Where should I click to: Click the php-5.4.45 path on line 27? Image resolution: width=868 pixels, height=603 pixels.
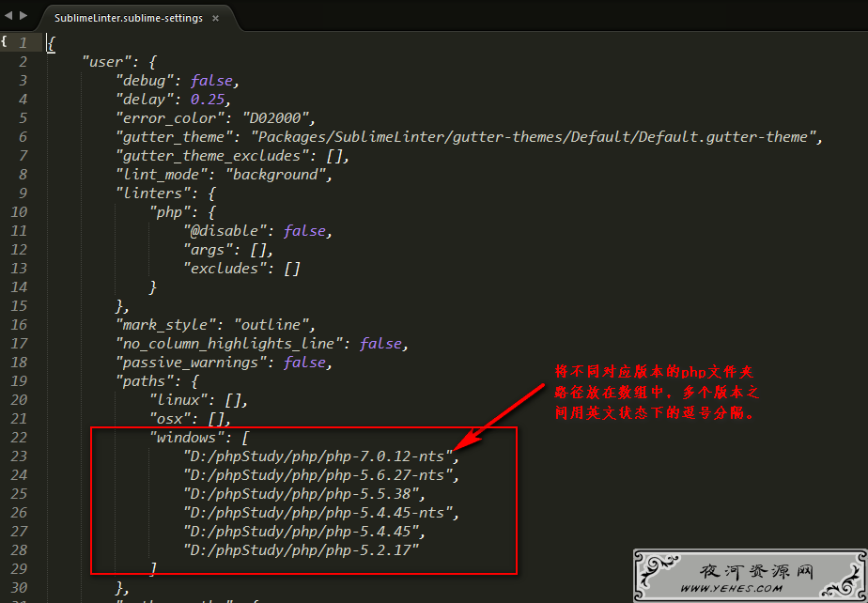(x=302, y=532)
